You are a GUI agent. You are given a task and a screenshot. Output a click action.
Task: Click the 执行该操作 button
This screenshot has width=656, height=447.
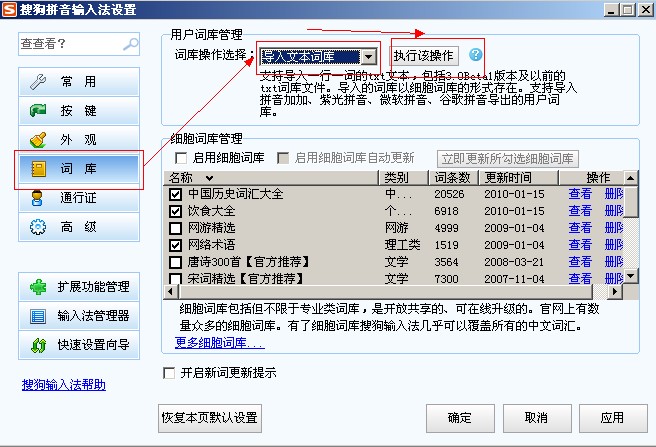[424, 55]
